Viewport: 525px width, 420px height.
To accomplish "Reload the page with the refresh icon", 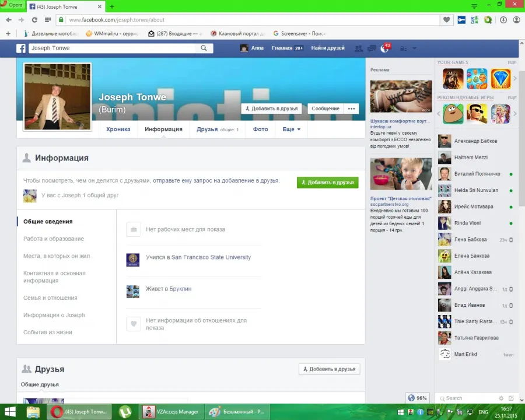I will 34,20.
